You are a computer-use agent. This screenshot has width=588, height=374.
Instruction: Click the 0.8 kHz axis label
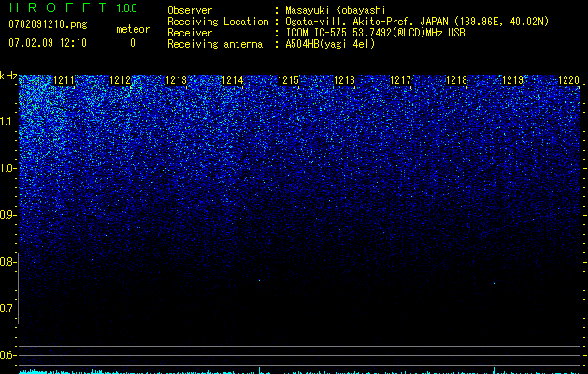pos(8,262)
